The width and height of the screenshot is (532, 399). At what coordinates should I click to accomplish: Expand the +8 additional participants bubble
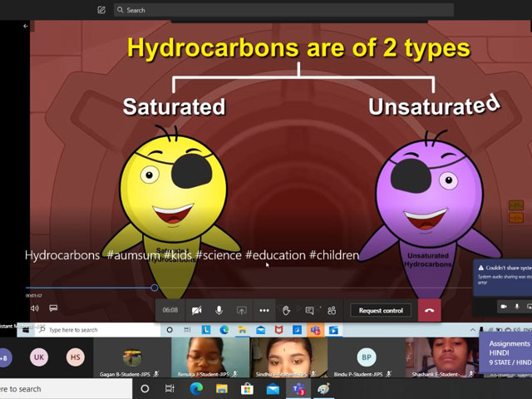coord(4,358)
